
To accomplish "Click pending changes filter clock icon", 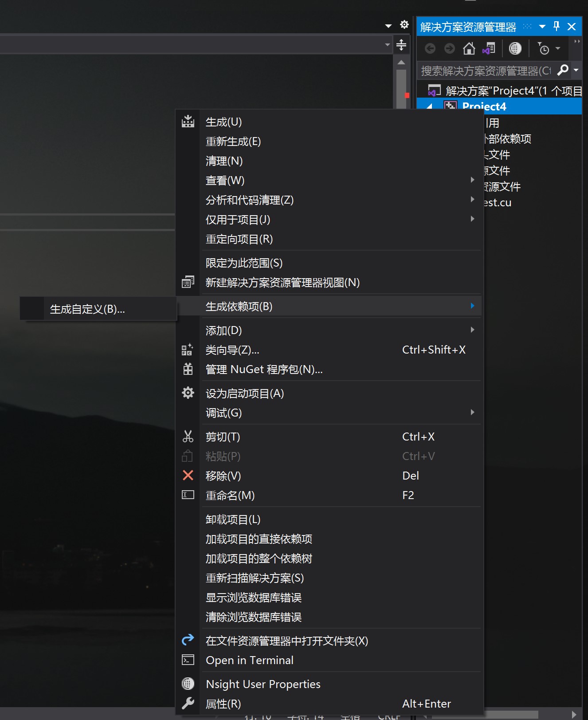I will 543,48.
